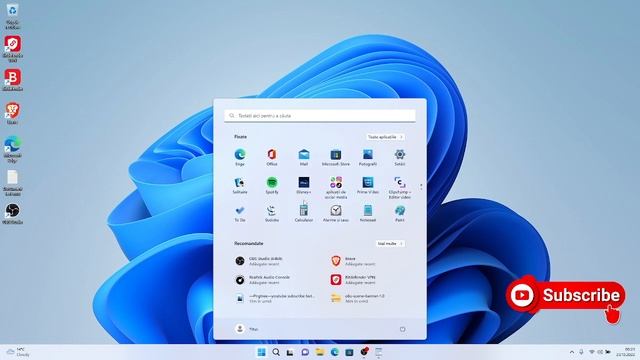Open the taskbar date and time

[626, 352]
